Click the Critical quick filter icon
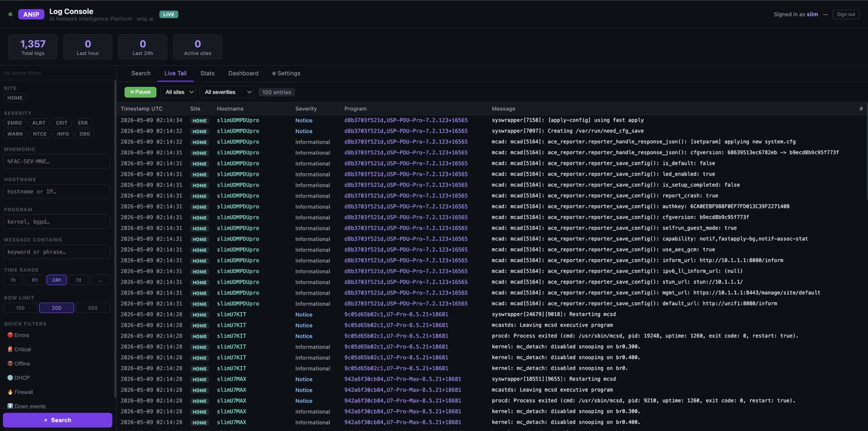Image resolution: width=868 pixels, height=431 pixels. click(x=10, y=349)
